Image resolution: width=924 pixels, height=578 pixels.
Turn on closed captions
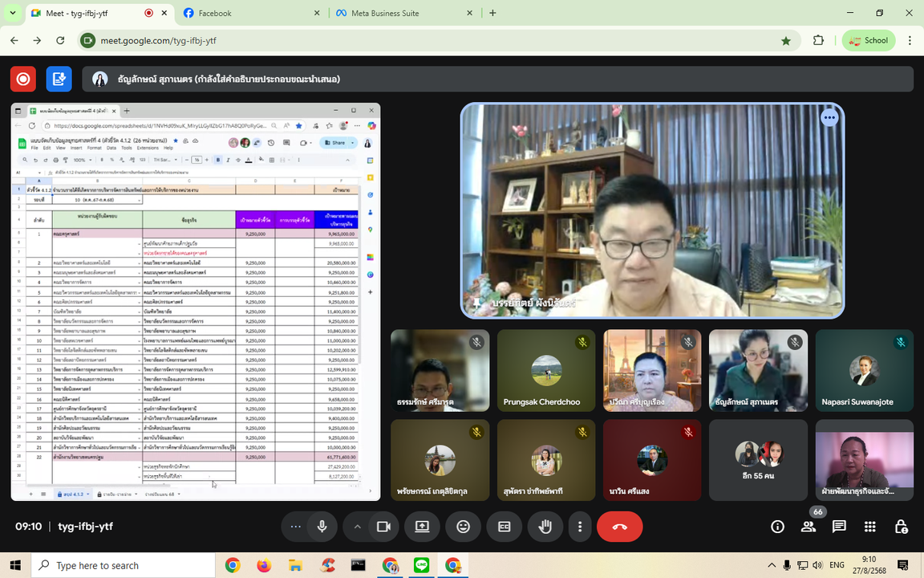(x=505, y=527)
